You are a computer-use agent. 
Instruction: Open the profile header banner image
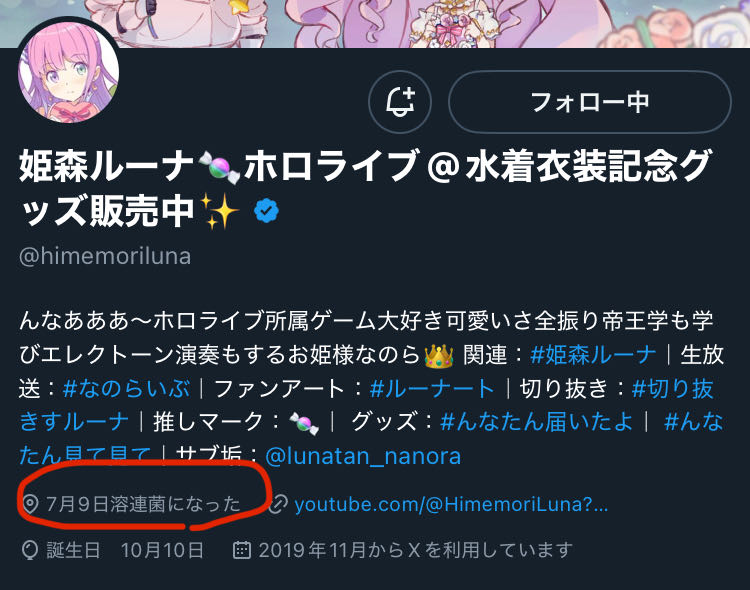pos(375,23)
